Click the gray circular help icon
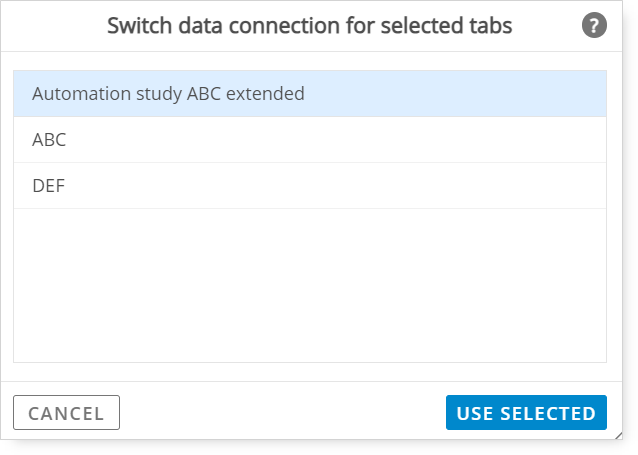 pos(594,25)
